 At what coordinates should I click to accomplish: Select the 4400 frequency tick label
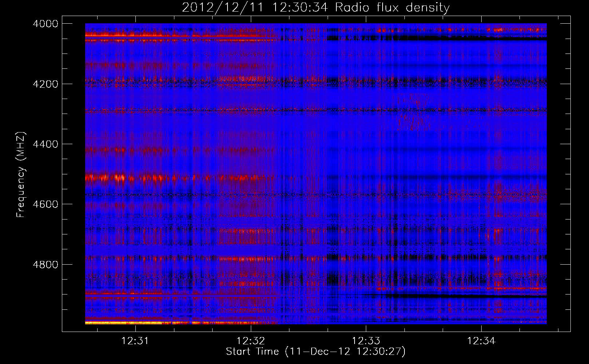coord(46,144)
